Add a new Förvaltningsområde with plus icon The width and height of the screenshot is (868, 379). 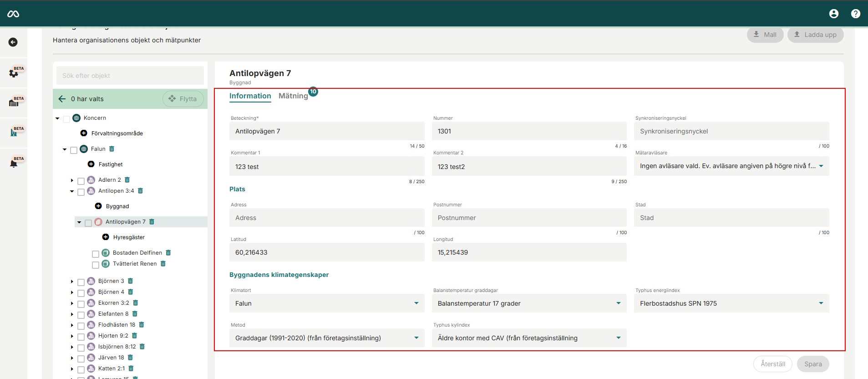click(84, 133)
